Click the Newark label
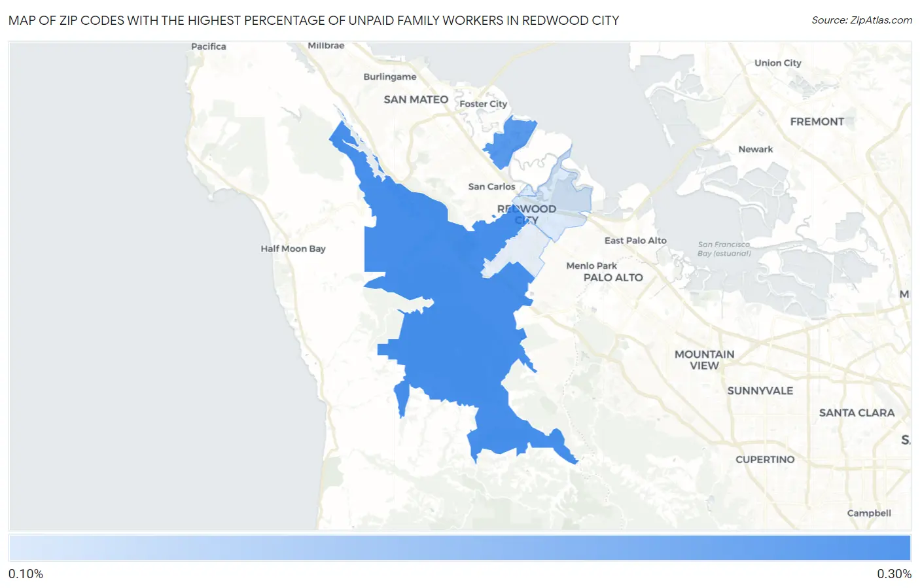 click(756, 149)
